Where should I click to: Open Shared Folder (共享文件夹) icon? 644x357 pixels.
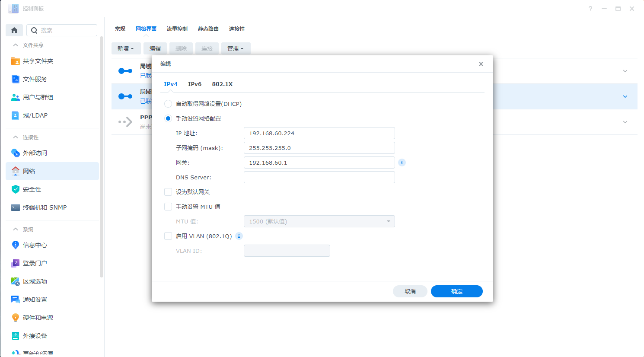[16, 61]
